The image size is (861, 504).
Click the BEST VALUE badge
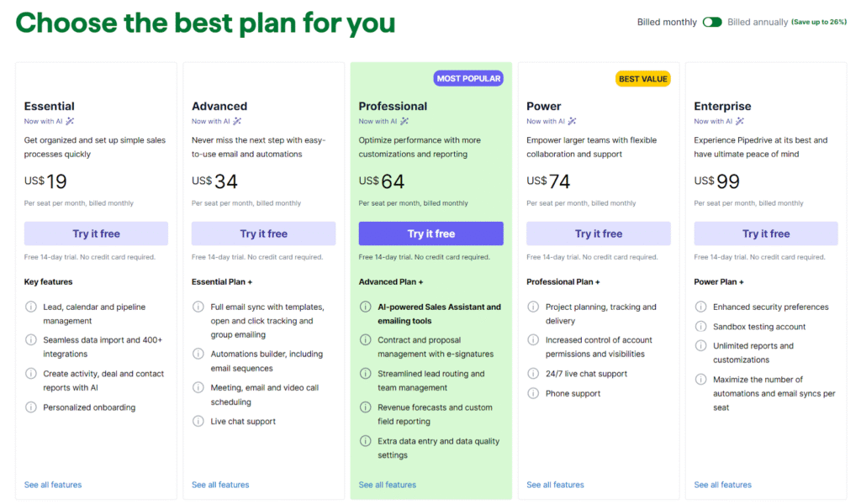pyautogui.click(x=643, y=78)
